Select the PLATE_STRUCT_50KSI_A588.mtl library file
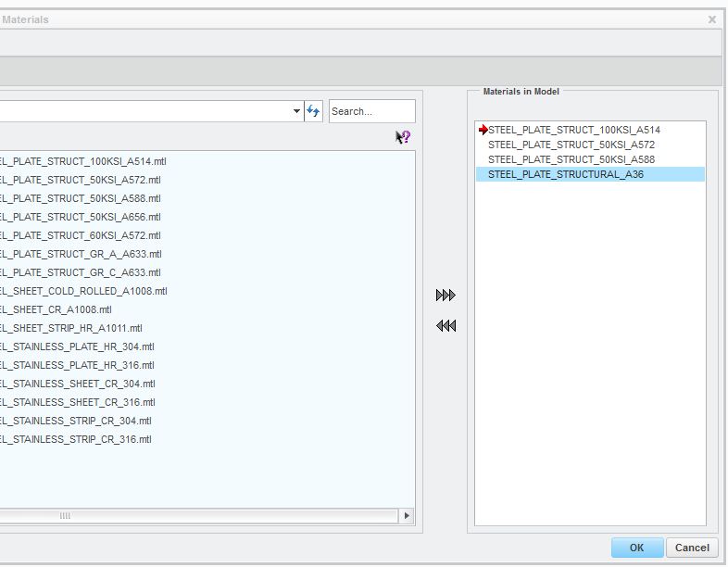 coord(81,198)
